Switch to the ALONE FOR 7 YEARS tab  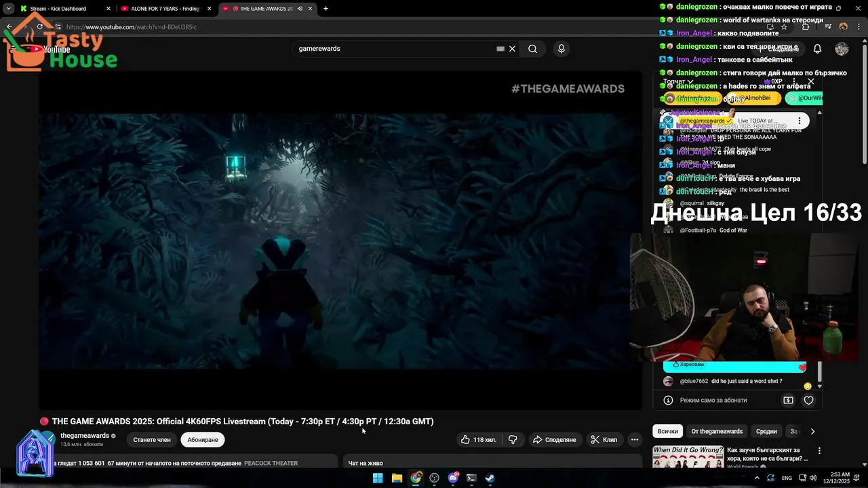point(165,9)
